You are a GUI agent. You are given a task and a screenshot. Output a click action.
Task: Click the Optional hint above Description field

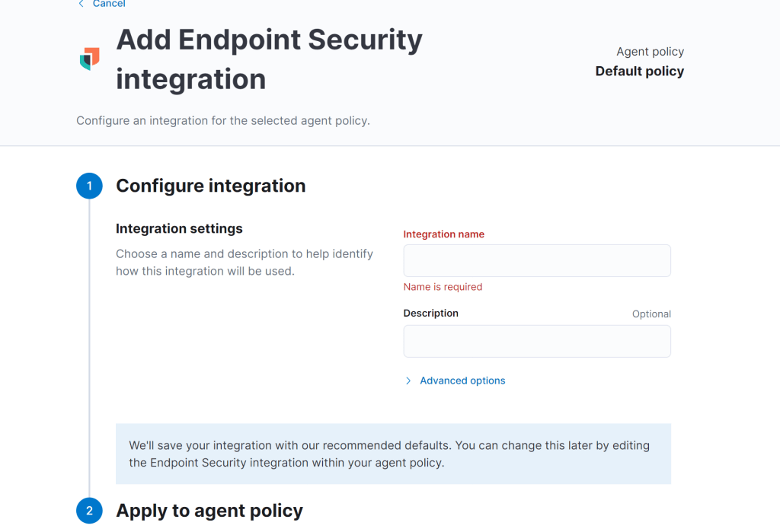(651, 314)
